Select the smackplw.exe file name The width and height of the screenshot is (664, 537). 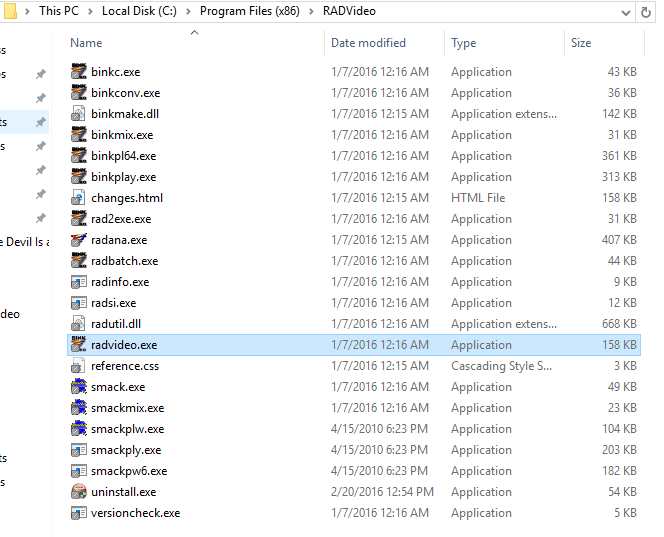pyautogui.click(x=127, y=429)
